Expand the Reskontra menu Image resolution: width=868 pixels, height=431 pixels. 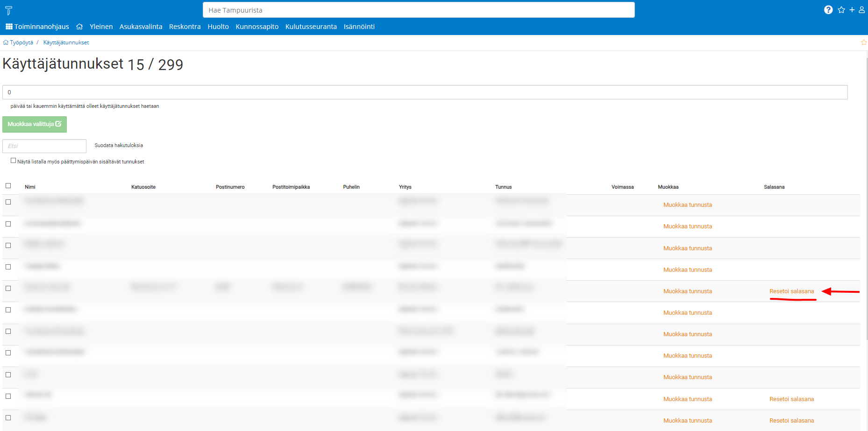pos(185,27)
